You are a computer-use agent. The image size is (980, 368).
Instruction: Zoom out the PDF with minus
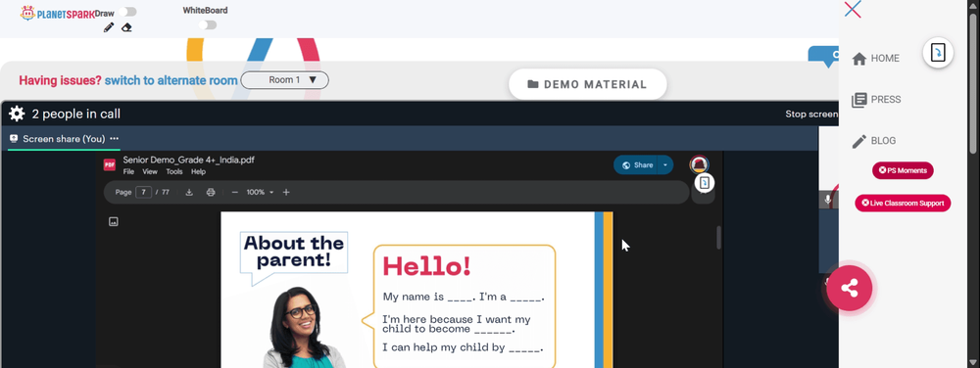tap(235, 192)
